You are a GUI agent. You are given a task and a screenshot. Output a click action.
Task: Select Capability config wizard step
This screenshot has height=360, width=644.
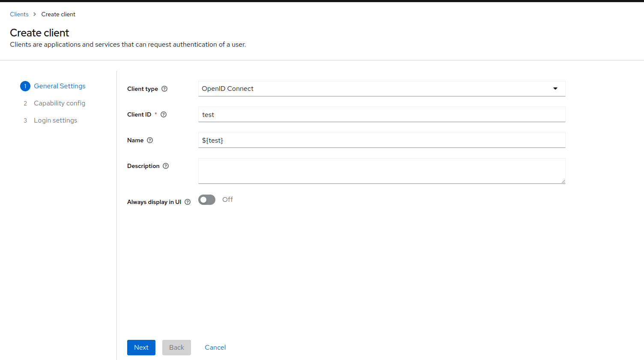(60, 103)
